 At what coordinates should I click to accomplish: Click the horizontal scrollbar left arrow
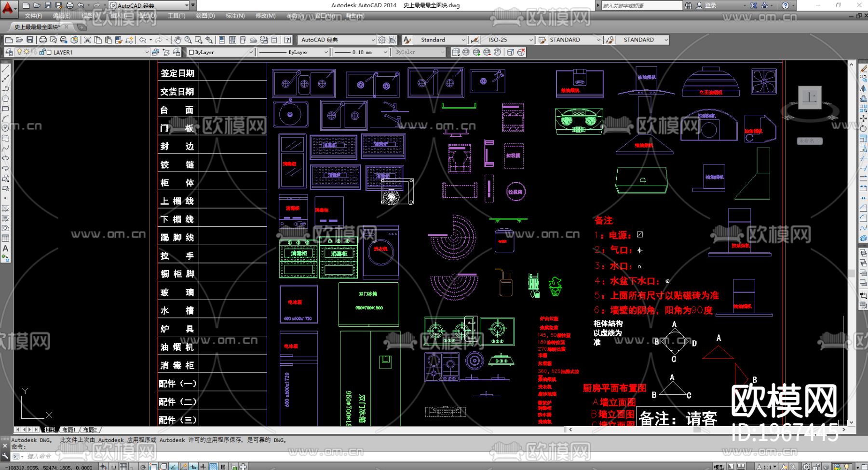point(571,429)
